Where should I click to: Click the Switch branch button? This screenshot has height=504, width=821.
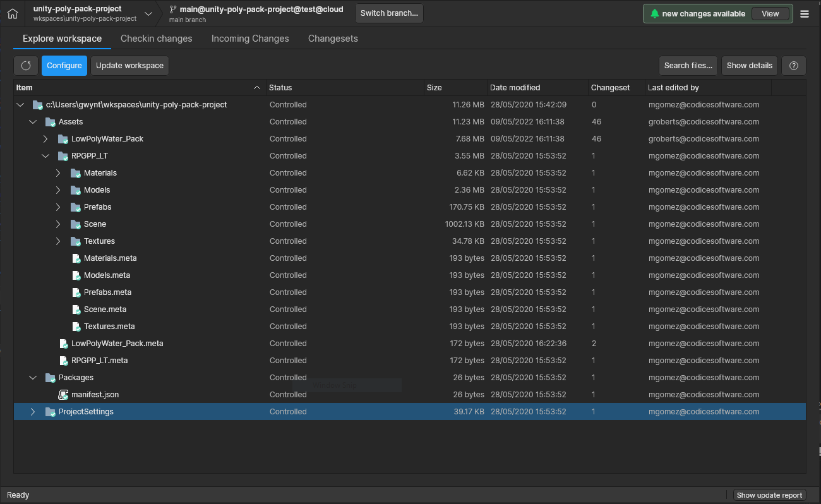389,13
